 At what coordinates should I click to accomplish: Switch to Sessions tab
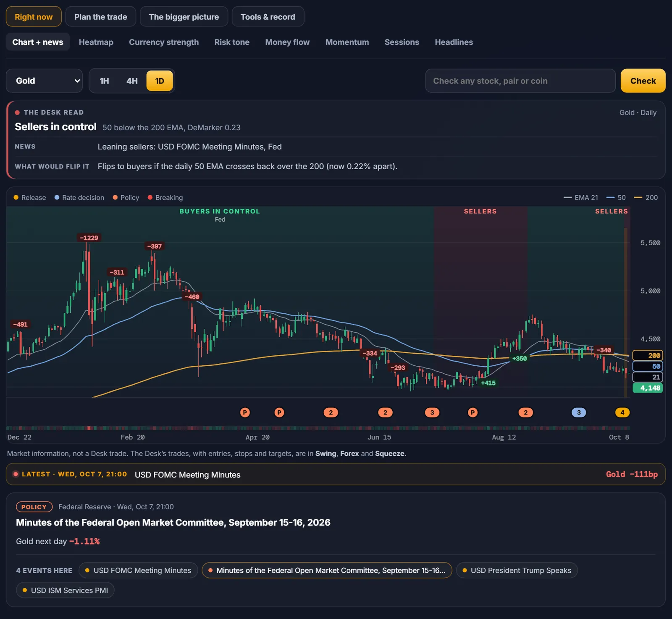click(402, 42)
